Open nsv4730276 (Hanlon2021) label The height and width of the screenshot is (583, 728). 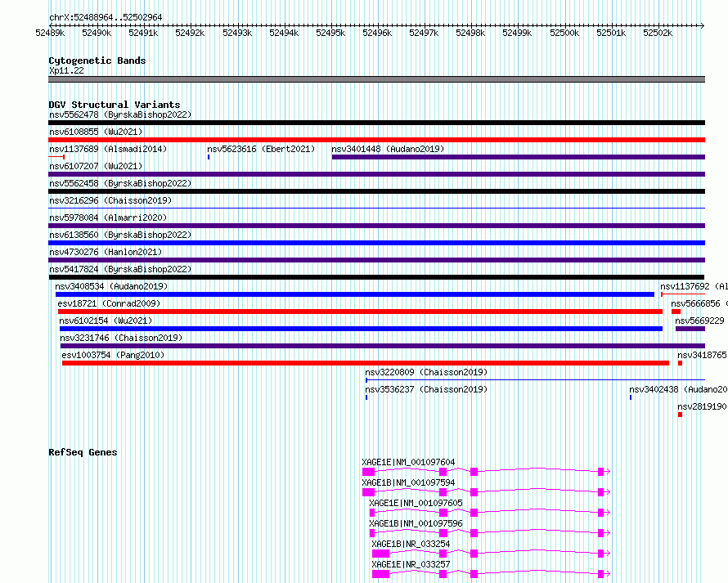pyautogui.click(x=106, y=252)
